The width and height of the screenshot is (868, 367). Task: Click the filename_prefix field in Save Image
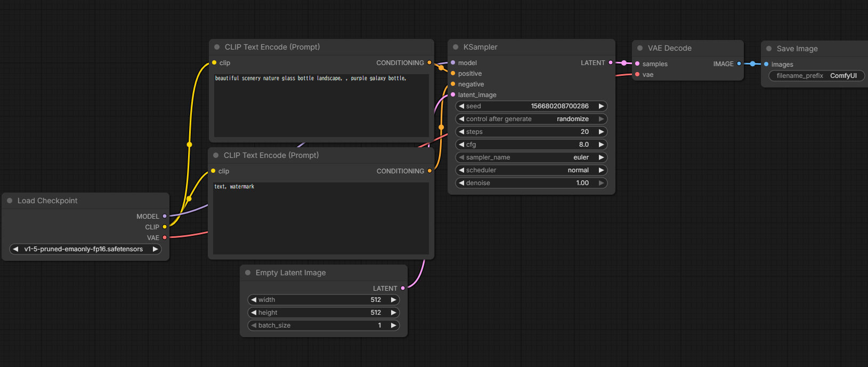pyautogui.click(x=816, y=76)
